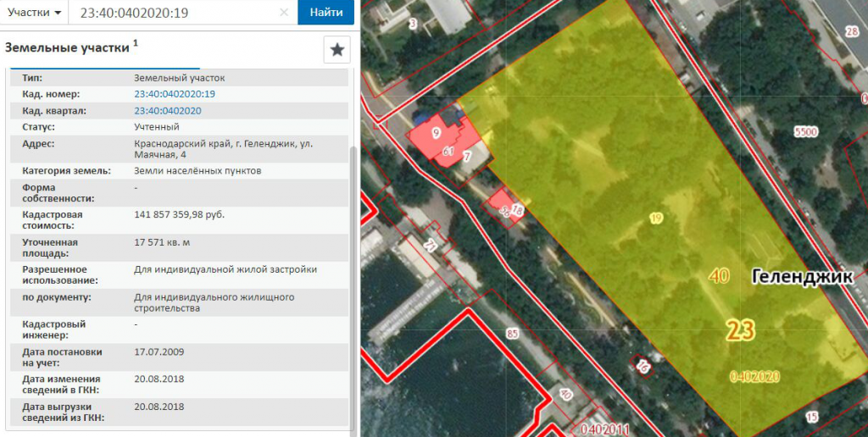Open cadastral quarter link 23:40:0402020
Screen dimensions: 868x437
[x=167, y=111]
